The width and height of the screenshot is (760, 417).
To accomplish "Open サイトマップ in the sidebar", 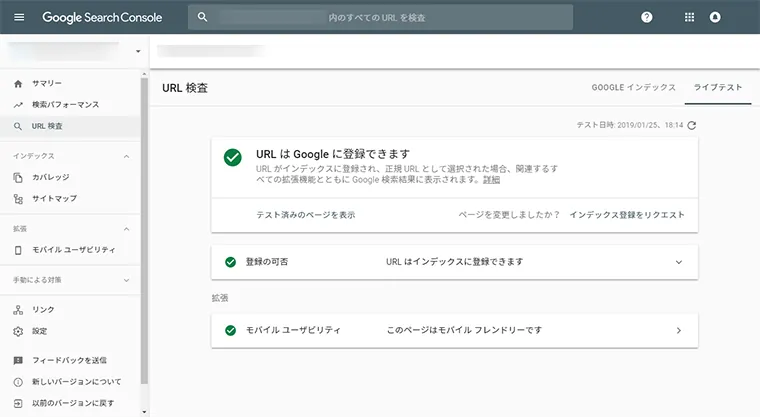I will (71, 199).
